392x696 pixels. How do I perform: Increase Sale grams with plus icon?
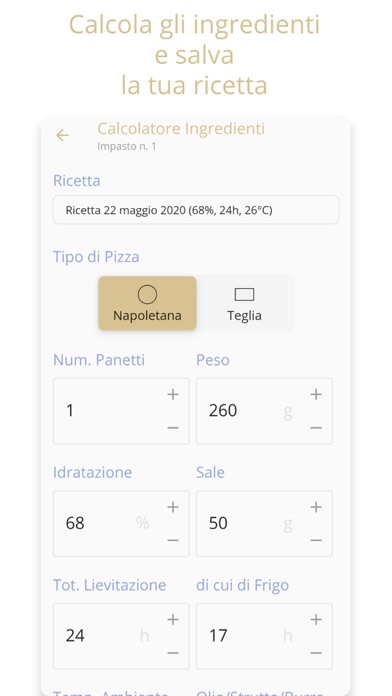(x=316, y=507)
